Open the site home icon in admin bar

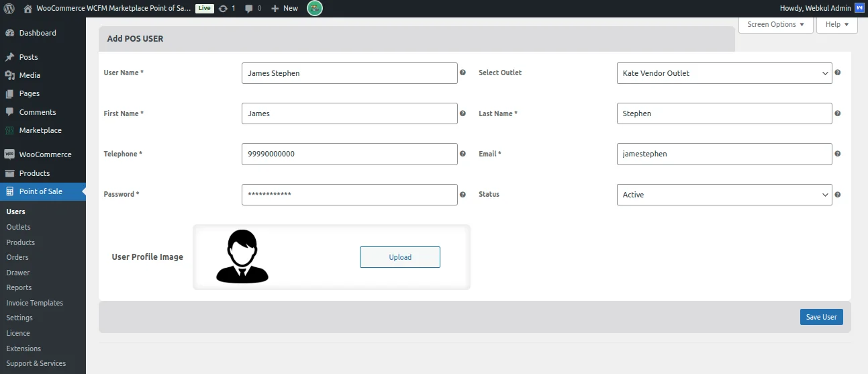[28, 8]
